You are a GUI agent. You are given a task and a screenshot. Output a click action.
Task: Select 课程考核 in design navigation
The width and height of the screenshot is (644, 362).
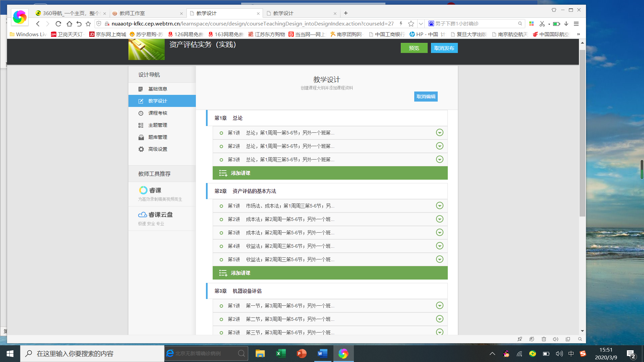tap(158, 113)
